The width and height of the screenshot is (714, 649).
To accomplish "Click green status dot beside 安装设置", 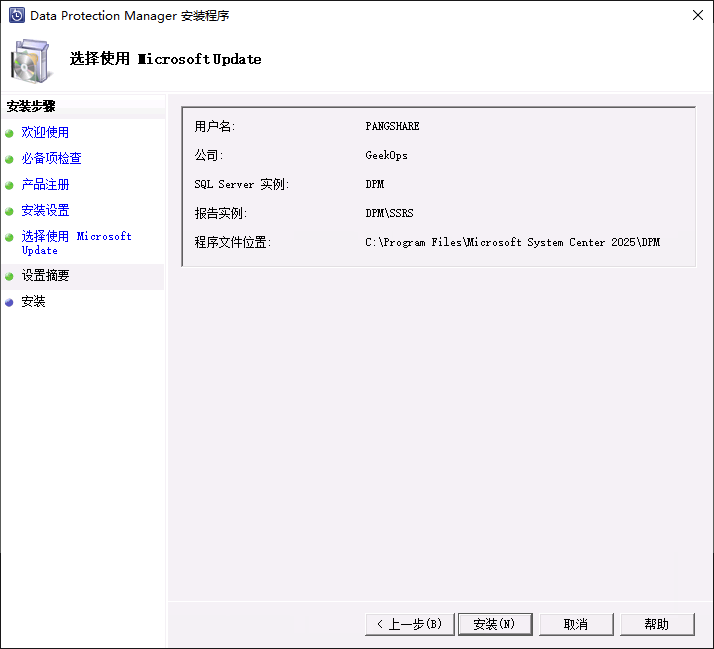I will pos(9,211).
